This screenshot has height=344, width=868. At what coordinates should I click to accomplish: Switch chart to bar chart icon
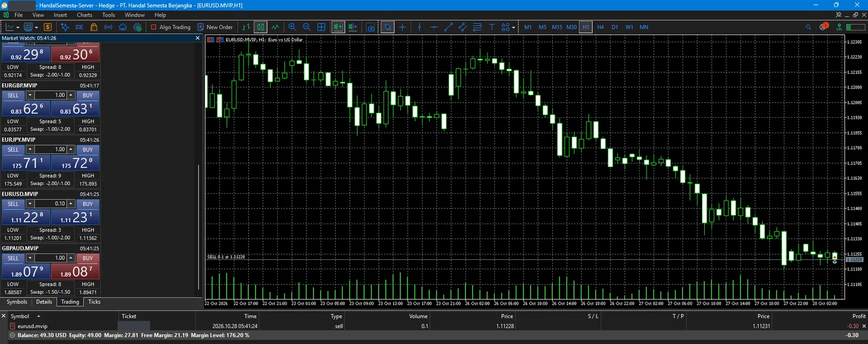246,27
